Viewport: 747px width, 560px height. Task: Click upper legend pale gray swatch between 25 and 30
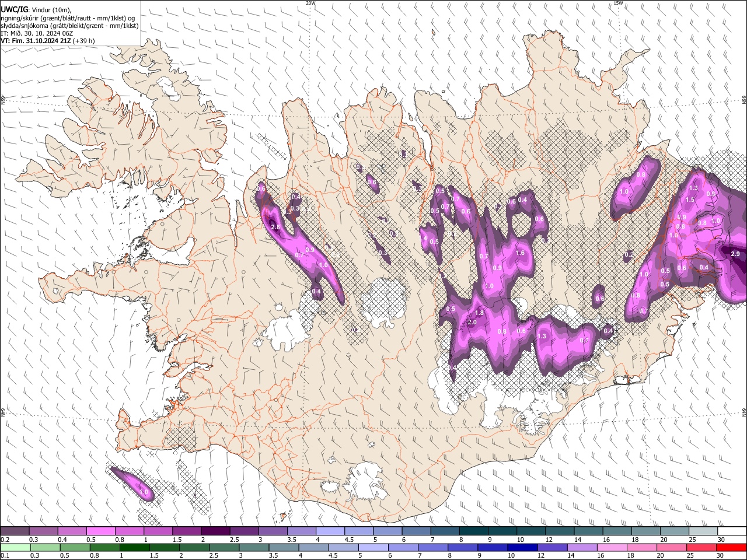click(x=704, y=531)
